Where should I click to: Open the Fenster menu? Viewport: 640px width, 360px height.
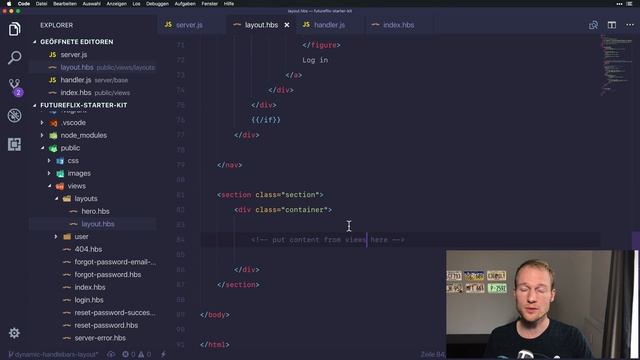[209, 4]
